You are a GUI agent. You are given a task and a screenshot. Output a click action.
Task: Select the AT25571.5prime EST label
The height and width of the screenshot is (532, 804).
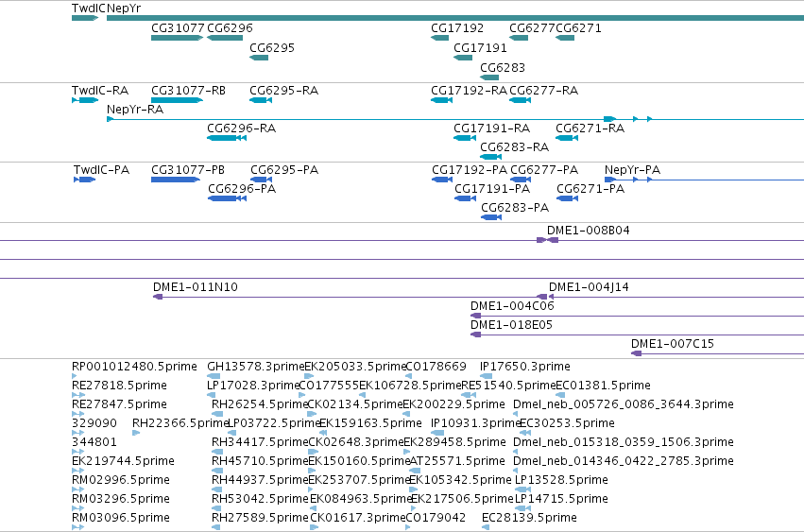(458, 462)
